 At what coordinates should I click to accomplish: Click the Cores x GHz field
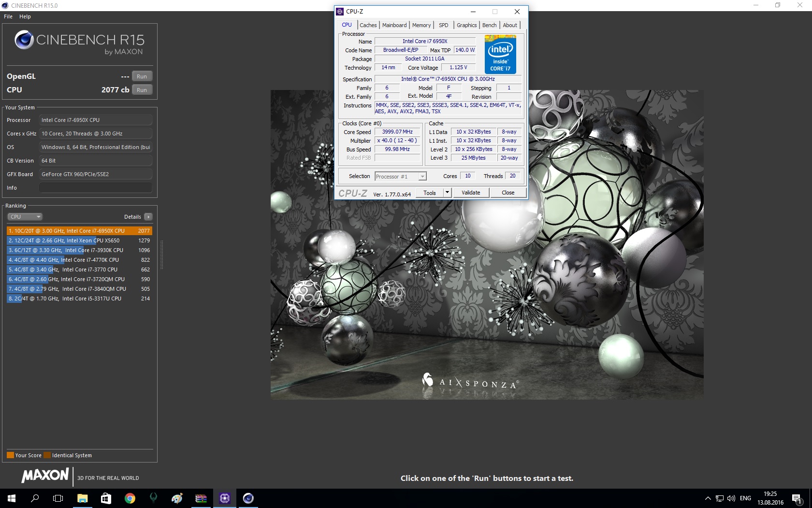pos(96,134)
